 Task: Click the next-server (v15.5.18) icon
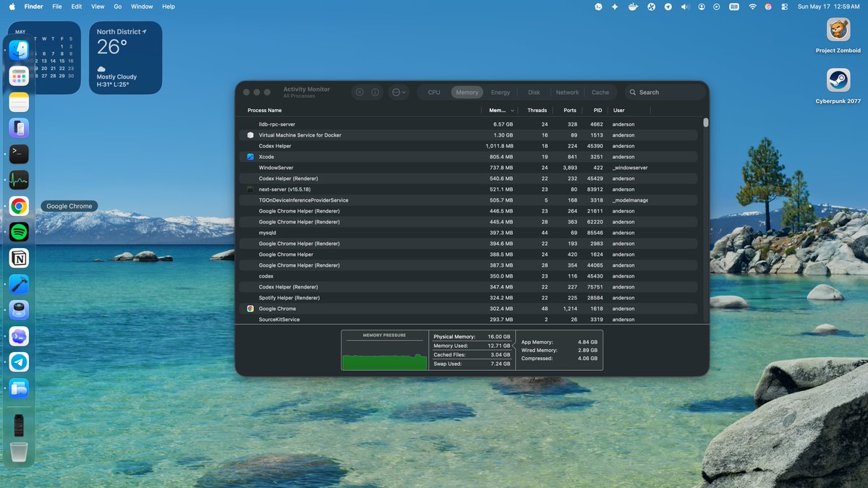(250, 189)
